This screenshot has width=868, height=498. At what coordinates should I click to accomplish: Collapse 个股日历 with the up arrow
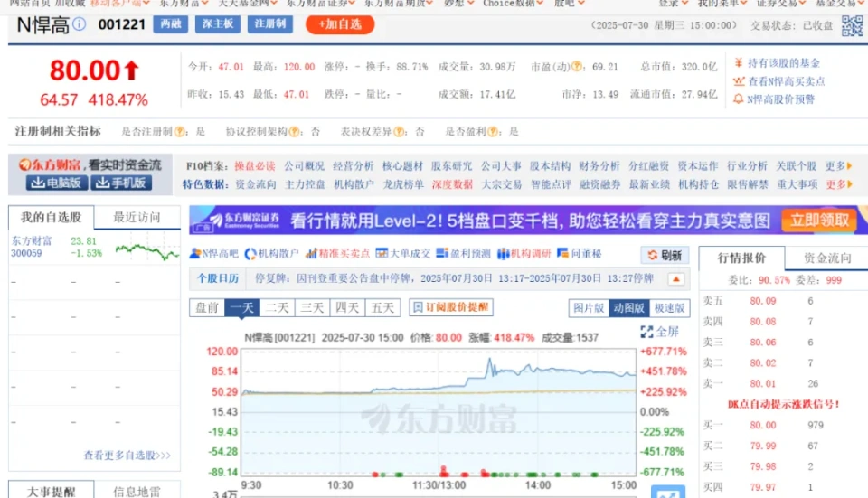(676, 279)
